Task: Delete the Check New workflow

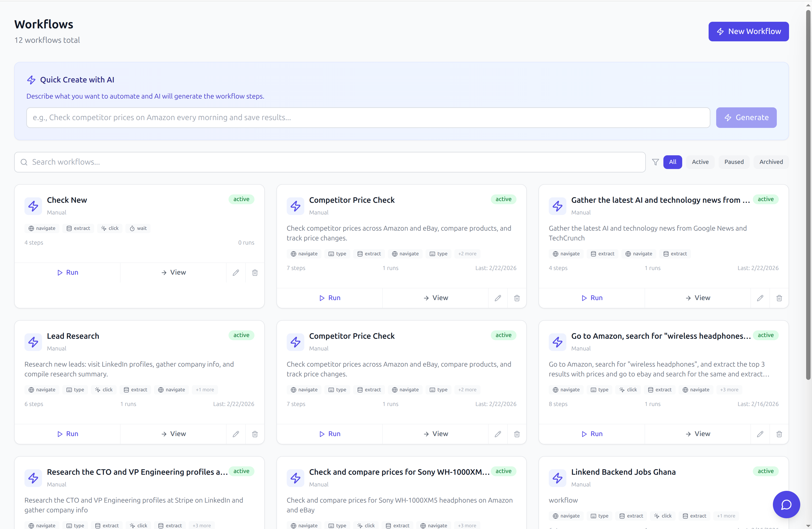Action: coord(254,272)
